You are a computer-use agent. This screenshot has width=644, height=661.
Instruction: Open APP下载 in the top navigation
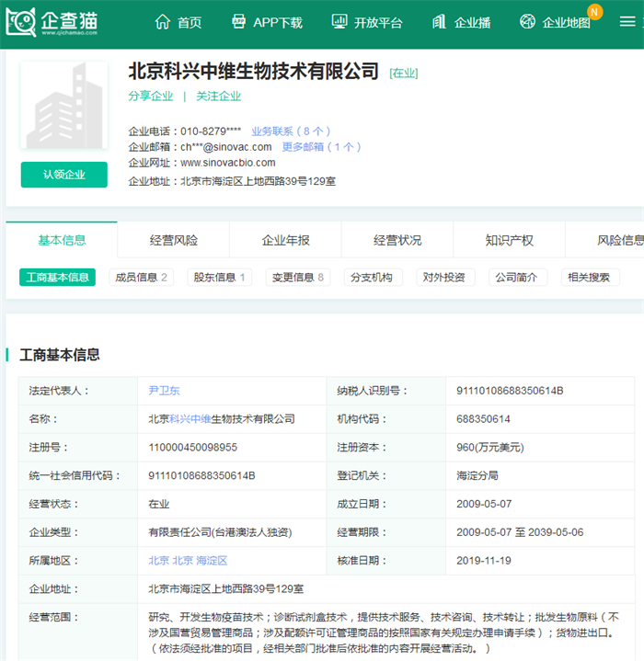pyautogui.click(x=278, y=22)
